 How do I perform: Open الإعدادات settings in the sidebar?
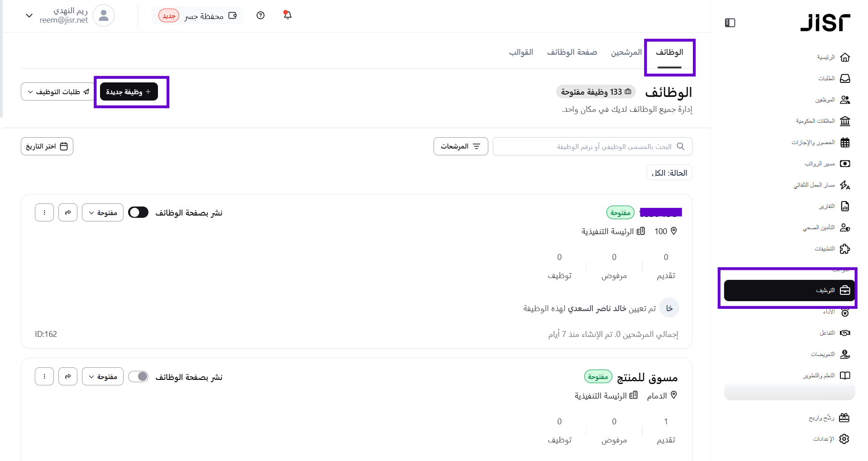[830, 439]
